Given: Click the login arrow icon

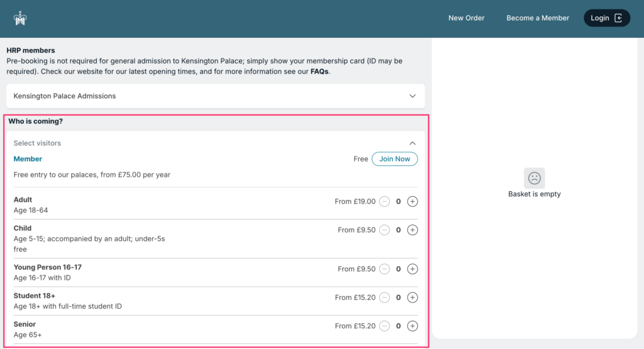Looking at the screenshot, I should click(618, 18).
